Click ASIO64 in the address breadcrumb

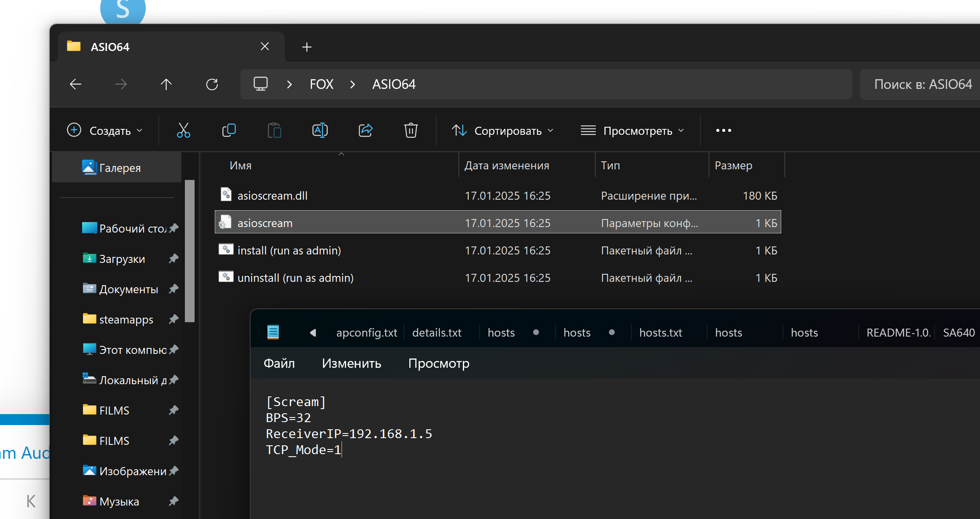pyautogui.click(x=394, y=84)
